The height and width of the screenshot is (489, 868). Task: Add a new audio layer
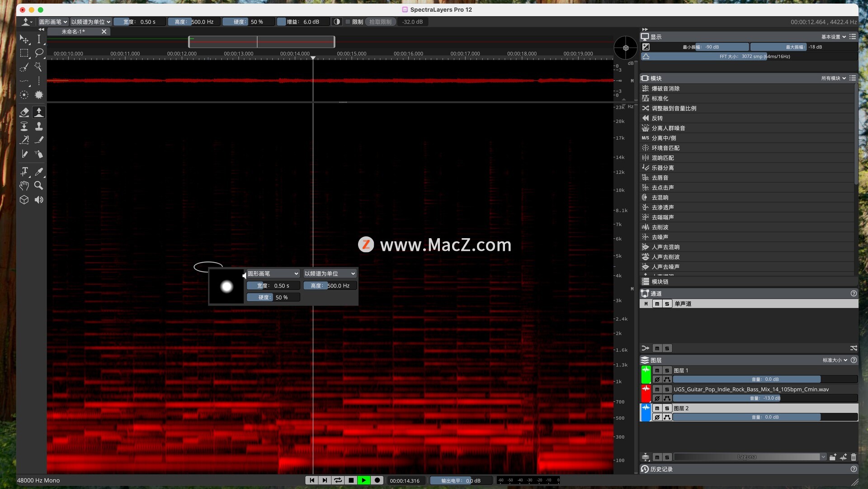pyautogui.click(x=844, y=457)
